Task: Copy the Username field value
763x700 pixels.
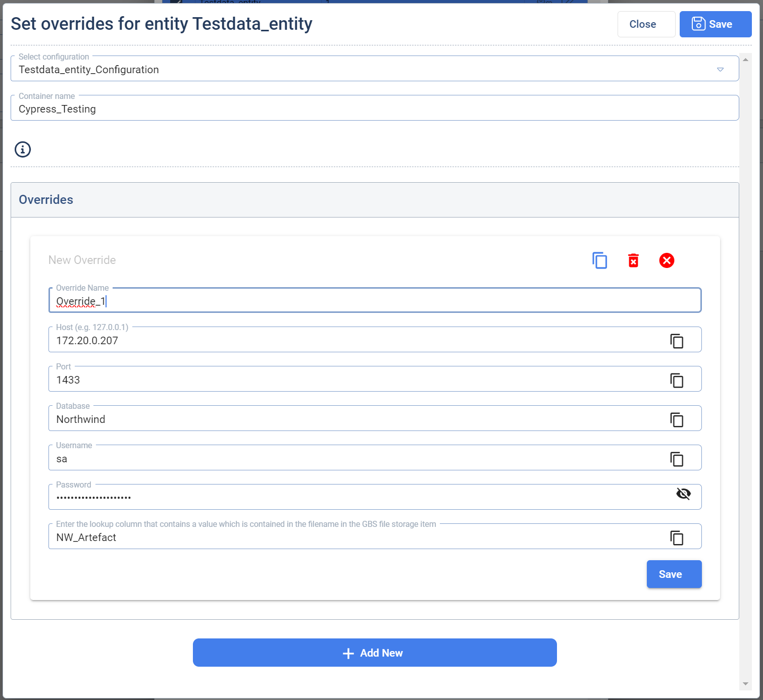Action: click(x=677, y=459)
